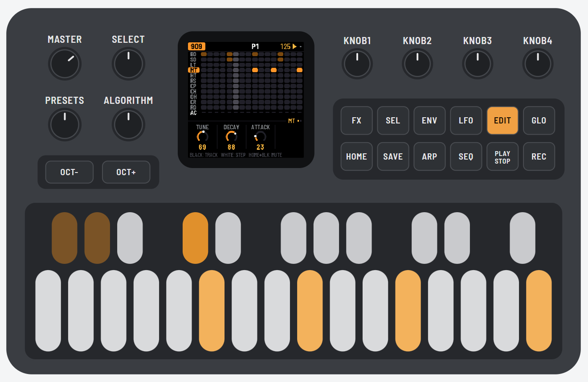
Task: Click the KNOB1 dial
Action: point(357,64)
